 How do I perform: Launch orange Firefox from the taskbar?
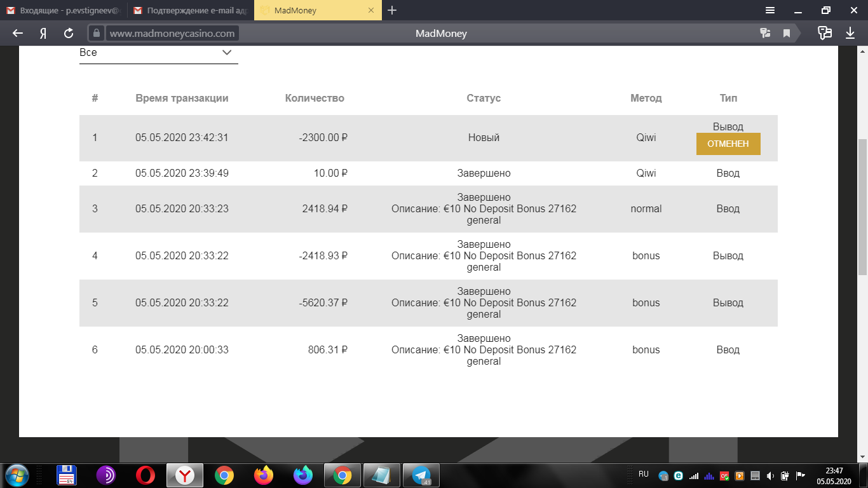[264, 475]
